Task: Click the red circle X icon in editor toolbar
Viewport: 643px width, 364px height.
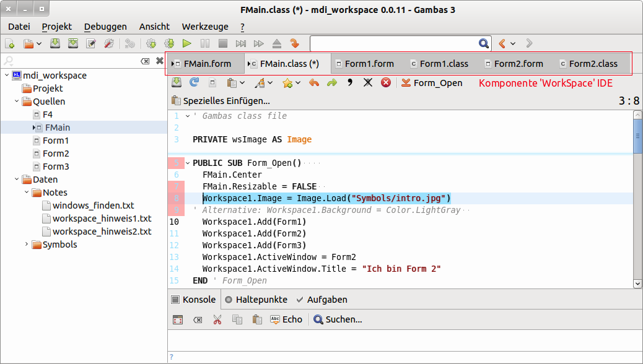Action: (x=386, y=82)
